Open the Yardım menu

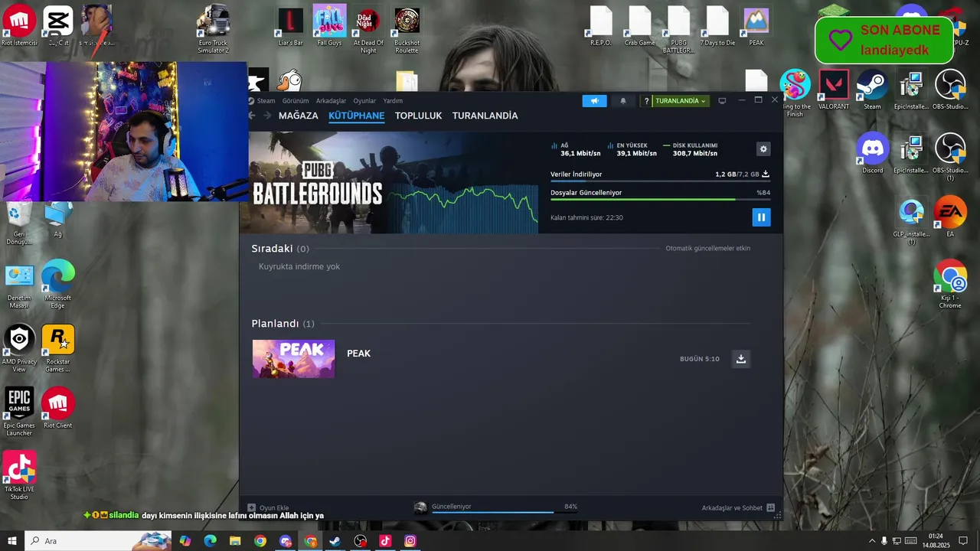[x=393, y=101]
